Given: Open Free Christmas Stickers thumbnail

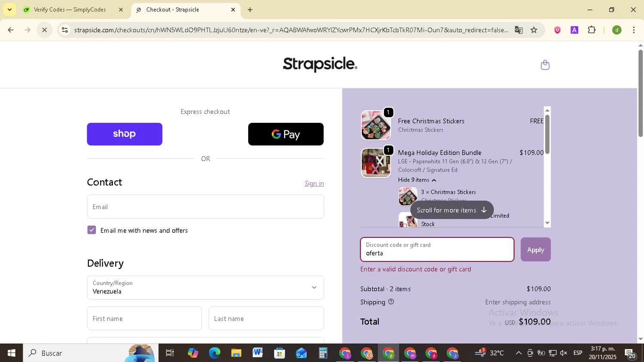Looking at the screenshot, I should (x=376, y=125).
